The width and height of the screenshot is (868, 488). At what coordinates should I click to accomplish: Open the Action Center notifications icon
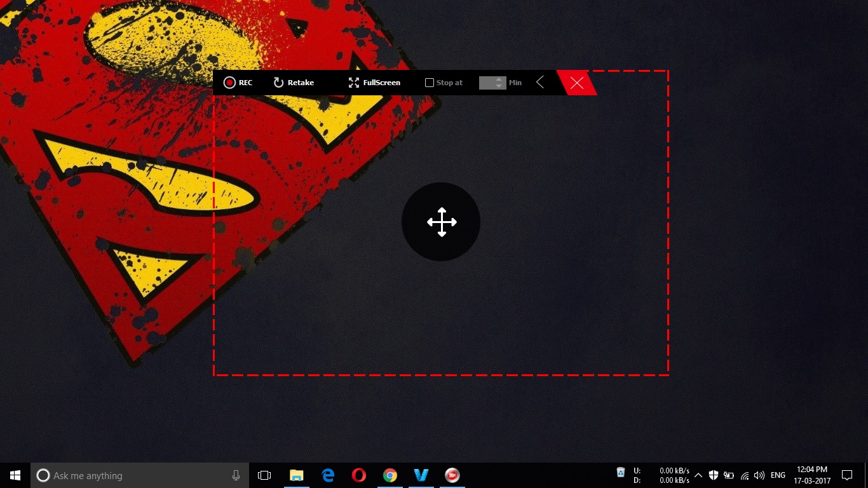pos(847,475)
